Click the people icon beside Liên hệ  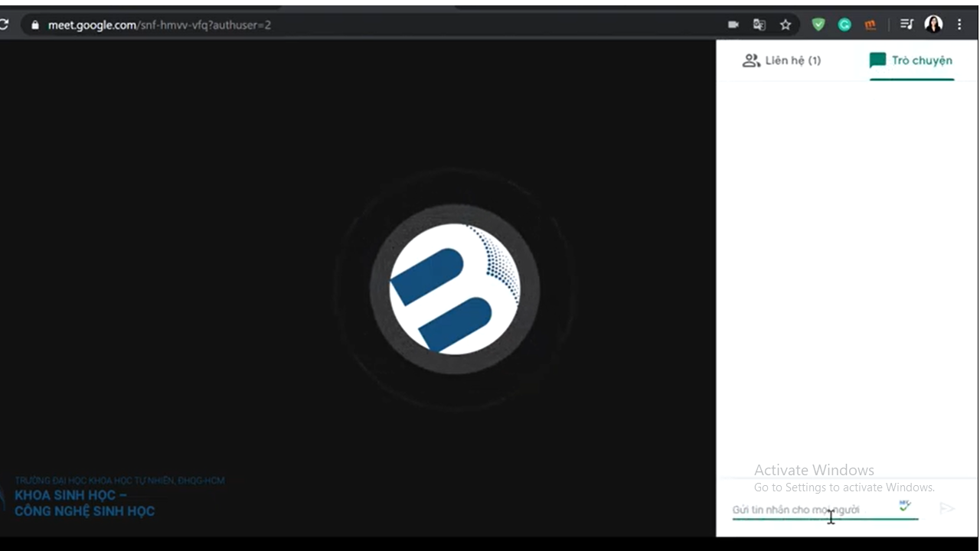coord(750,60)
